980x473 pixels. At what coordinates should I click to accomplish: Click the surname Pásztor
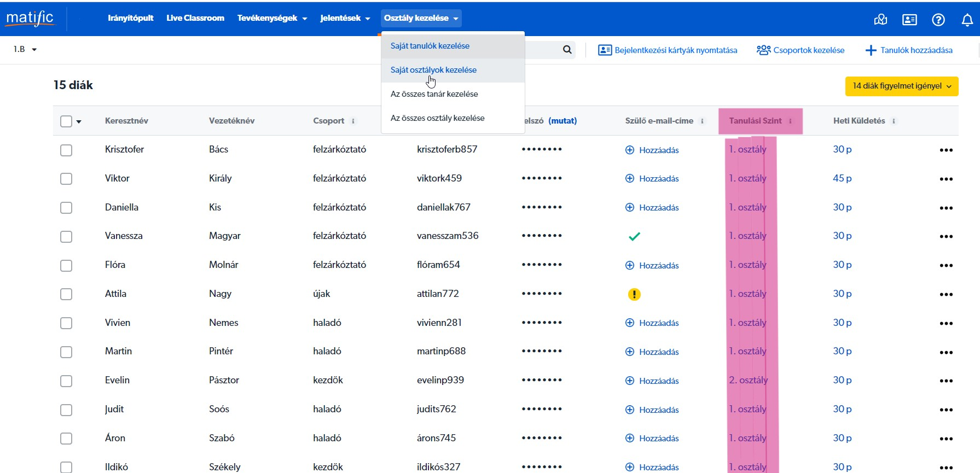(x=224, y=380)
